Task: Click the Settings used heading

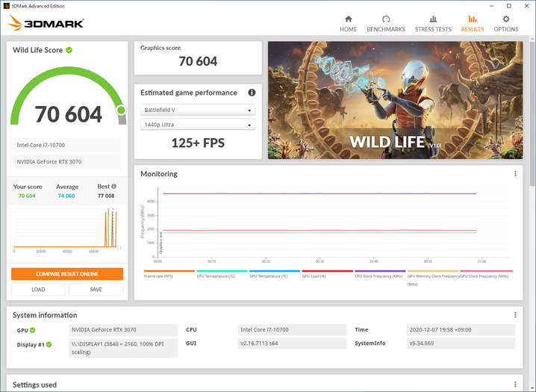Action: pyautogui.click(x=34, y=385)
